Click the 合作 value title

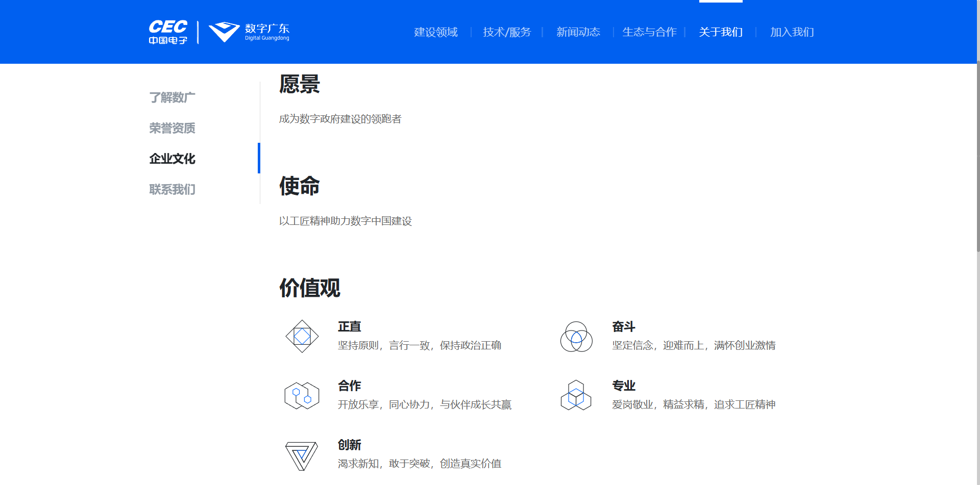pyautogui.click(x=350, y=386)
